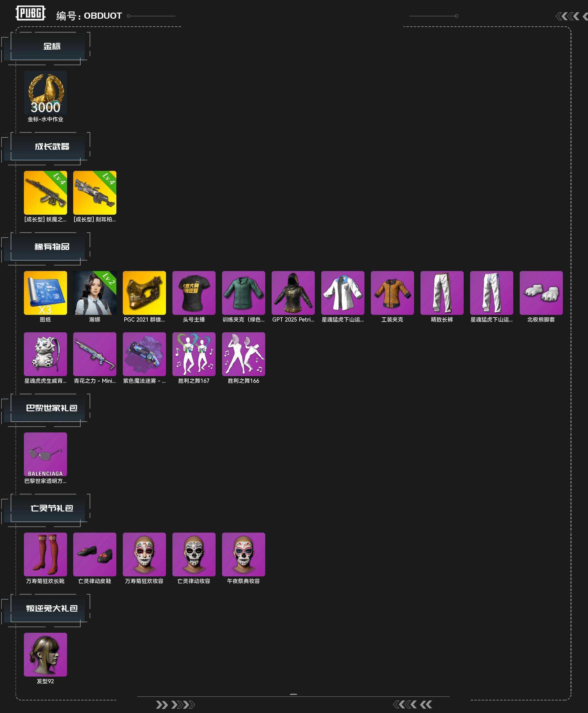Image resolution: width=588 pixels, height=713 pixels.
Task: Select the 万寿菊狂欢长靴 red boots
Action: pos(45,554)
